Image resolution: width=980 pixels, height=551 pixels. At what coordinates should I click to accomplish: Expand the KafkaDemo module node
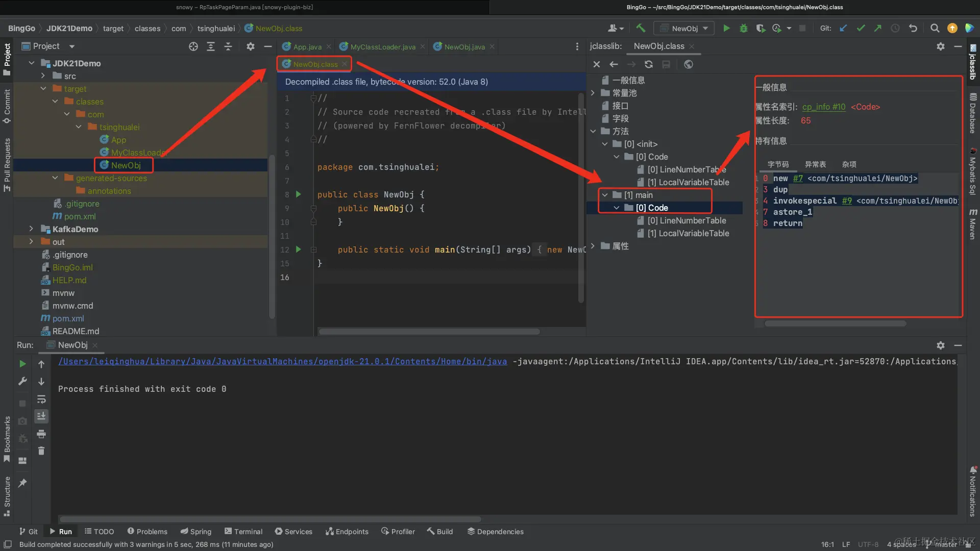(31, 229)
